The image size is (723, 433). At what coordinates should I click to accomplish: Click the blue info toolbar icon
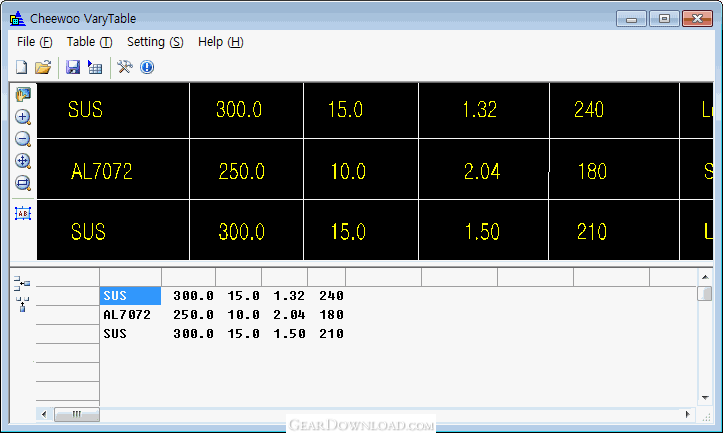click(x=147, y=67)
